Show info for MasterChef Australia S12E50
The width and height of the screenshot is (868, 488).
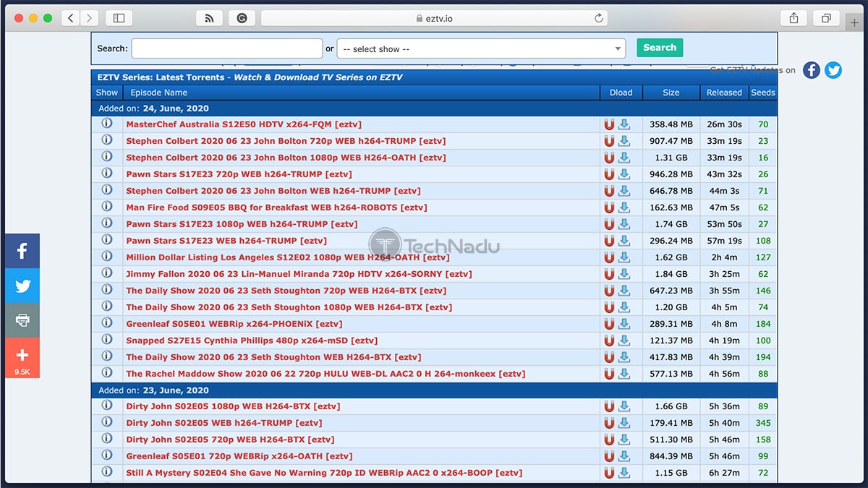point(107,124)
